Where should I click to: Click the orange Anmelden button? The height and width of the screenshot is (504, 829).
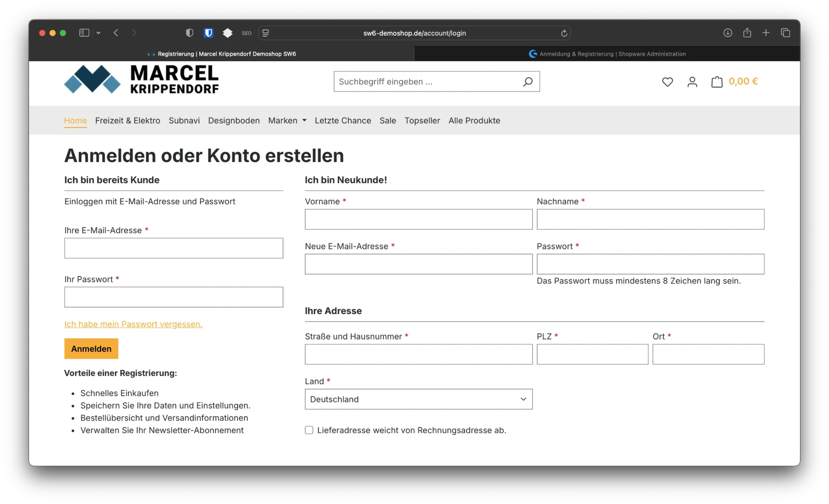pyautogui.click(x=91, y=349)
